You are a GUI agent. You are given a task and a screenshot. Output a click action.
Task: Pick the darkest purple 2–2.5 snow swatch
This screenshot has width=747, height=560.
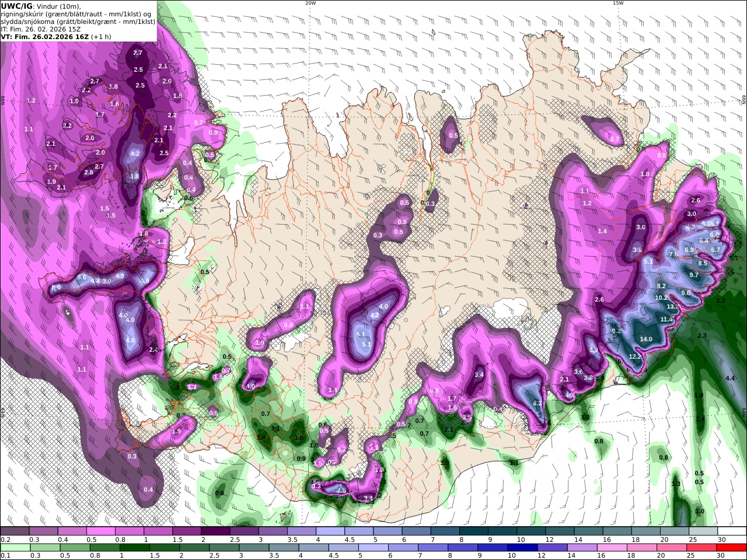pos(215,531)
